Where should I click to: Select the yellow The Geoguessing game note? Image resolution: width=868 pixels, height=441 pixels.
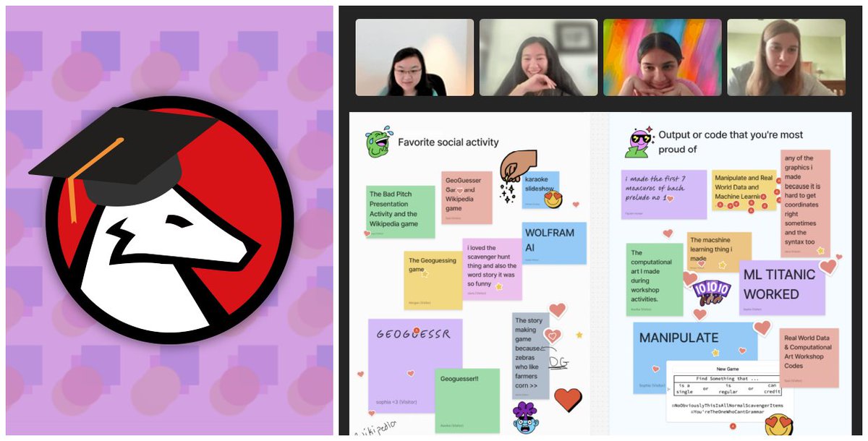click(x=433, y=281)
